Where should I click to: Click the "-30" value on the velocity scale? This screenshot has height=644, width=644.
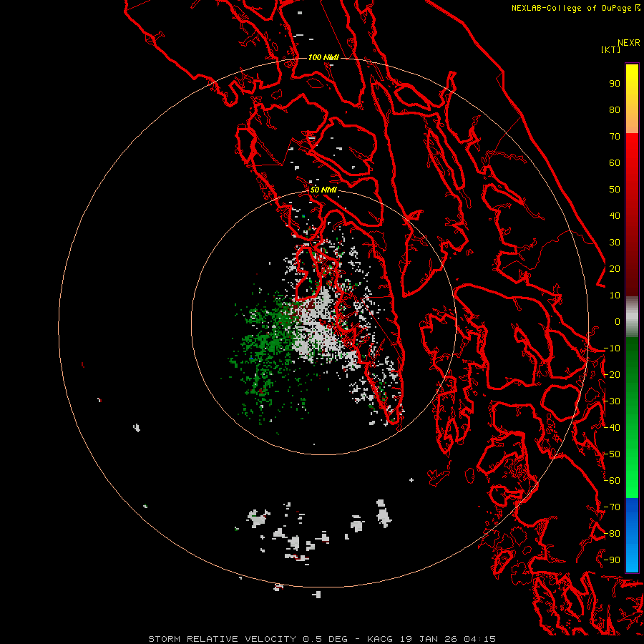pyautogui.click(x=612, y=401)
